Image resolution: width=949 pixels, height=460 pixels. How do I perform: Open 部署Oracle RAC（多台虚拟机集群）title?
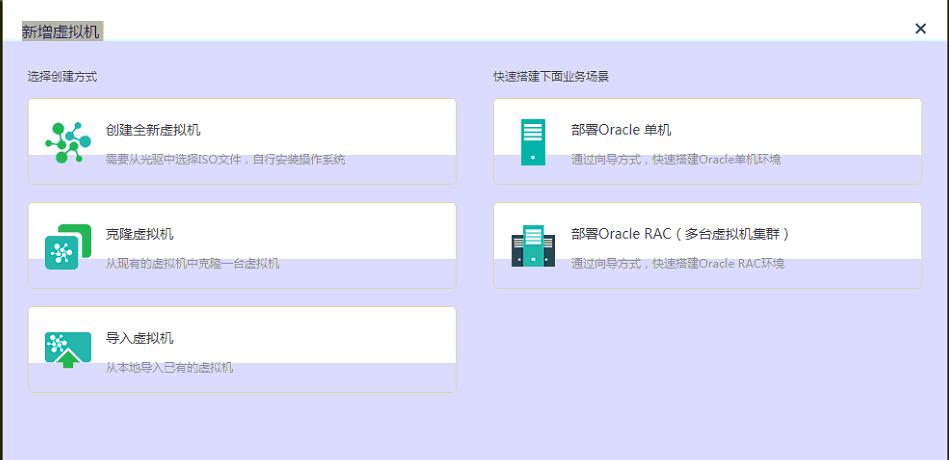(x=681, y=234)
